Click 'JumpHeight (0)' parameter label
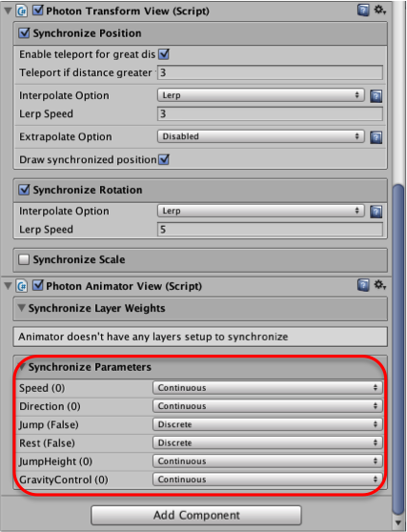This screenshot has width=407, height=532. point(55,461)
